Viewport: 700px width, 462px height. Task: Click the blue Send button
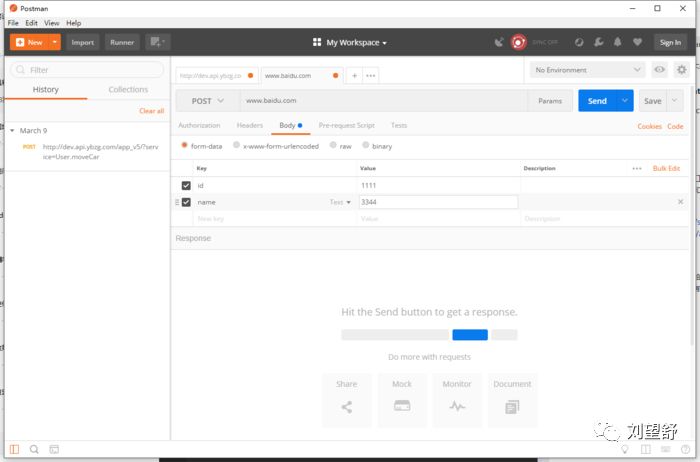597,101
